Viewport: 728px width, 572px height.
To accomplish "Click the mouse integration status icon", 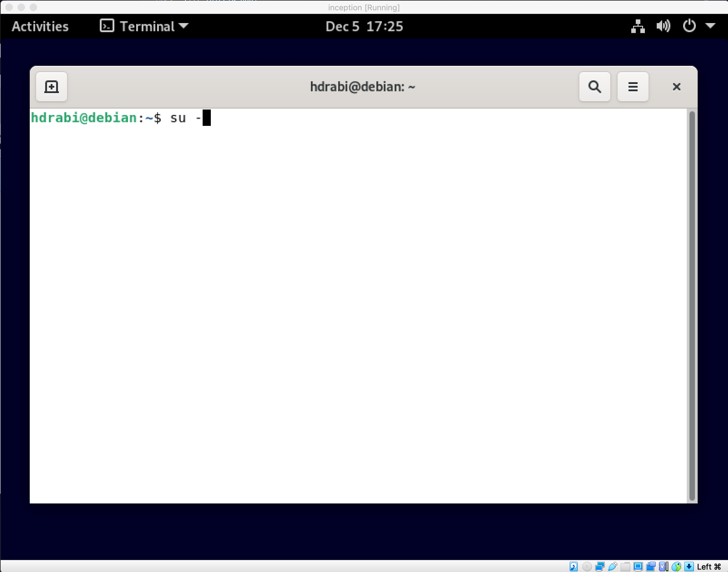I will 676,566.
